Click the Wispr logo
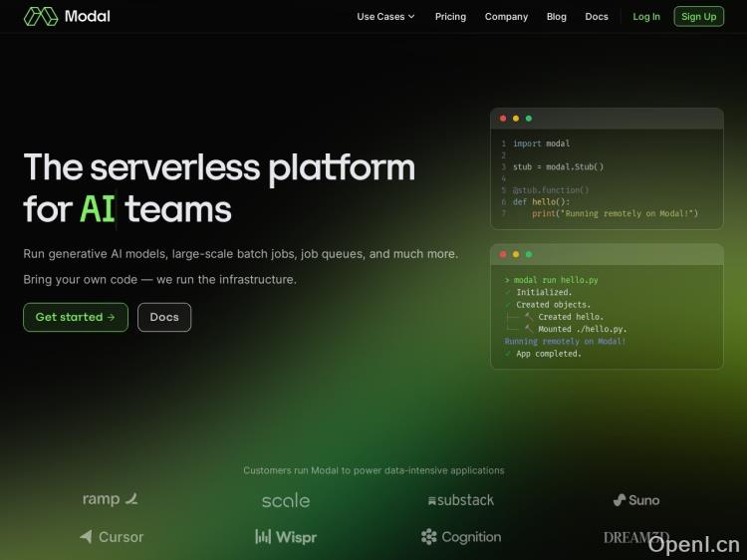The height and width of the screenshot is (560, 747). 286,537
